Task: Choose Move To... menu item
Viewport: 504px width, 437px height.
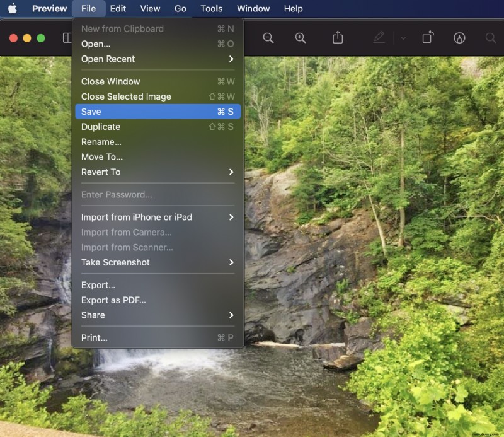Action: pyautogui.click(x=158, y=157)
